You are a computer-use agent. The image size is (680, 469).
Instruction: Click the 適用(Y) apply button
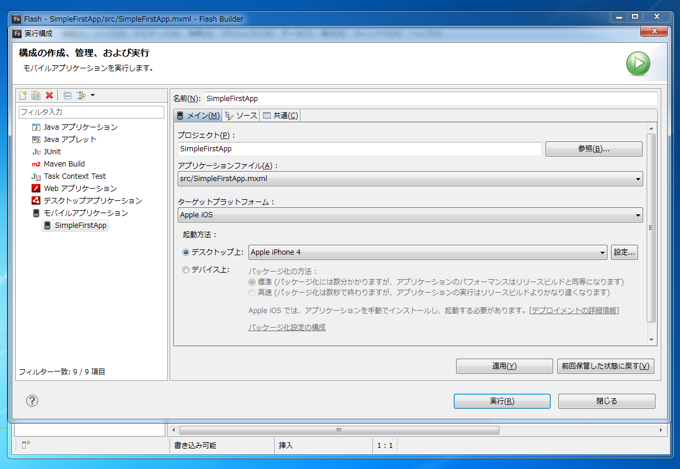pos(504,366)
